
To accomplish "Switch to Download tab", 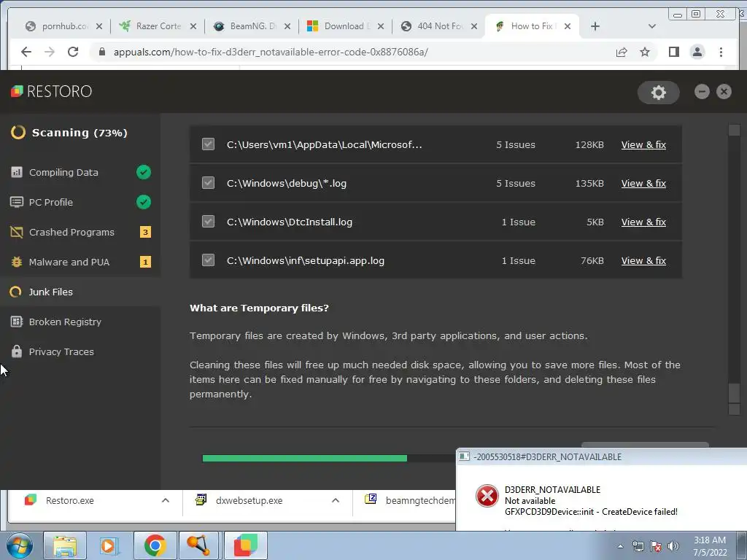I will coord(345,26).
